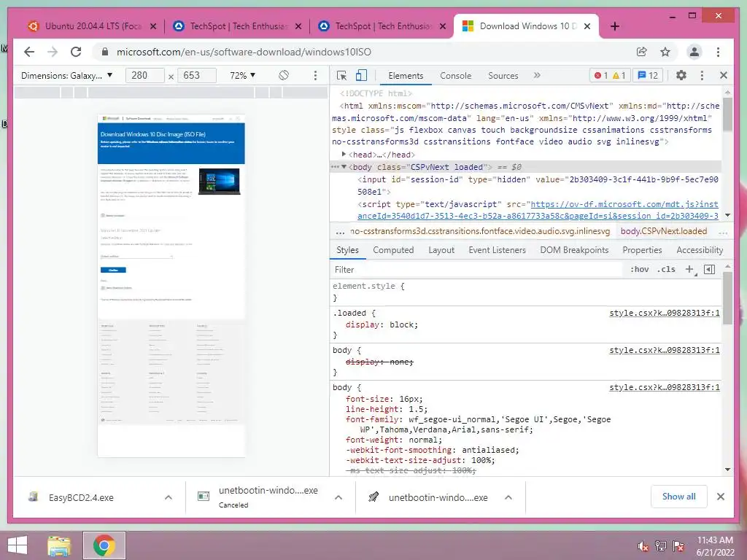Image resolution: width=747 pixels, height=560 pixels.
Task: Open the 12 issues badge
Action: point(648,75)
